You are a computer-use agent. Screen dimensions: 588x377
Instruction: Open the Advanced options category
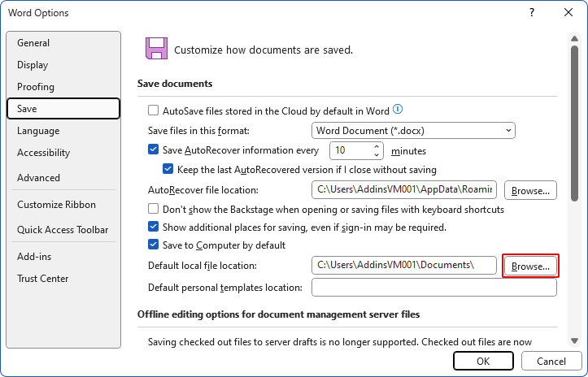[x=39, y=177]
